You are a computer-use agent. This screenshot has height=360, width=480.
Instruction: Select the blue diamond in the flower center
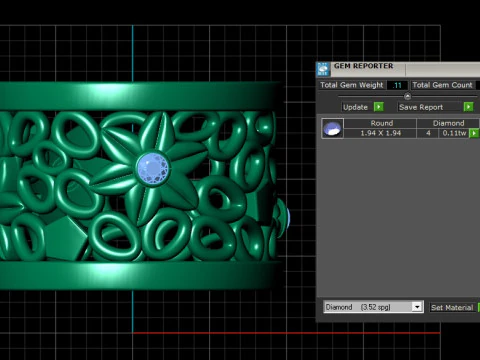pos(153,169)
